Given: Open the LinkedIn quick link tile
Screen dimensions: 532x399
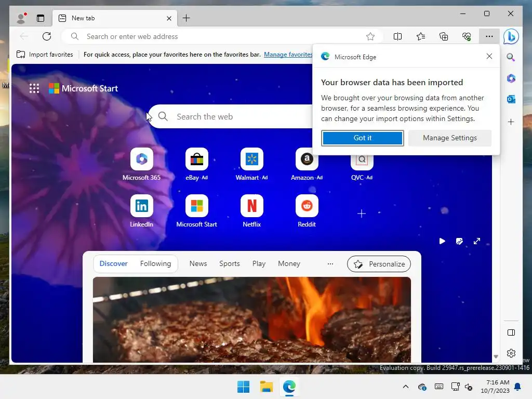Looking at the screenshot, I should pos(141,211).
